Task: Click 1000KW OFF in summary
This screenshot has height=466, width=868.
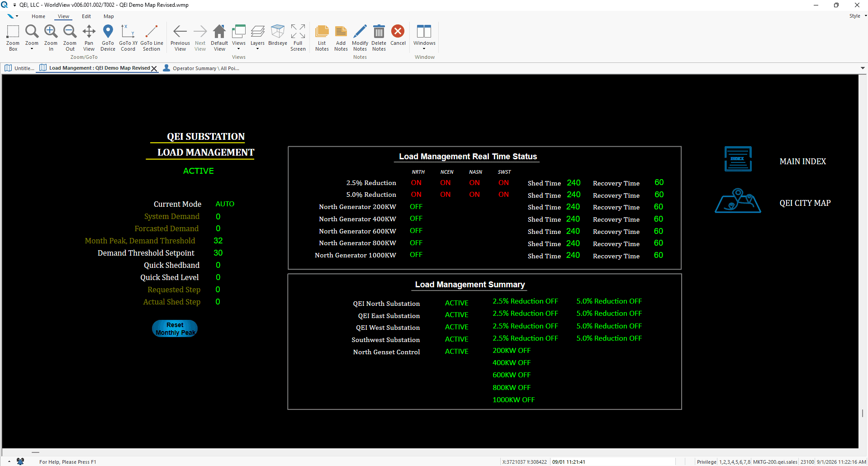Action: pyautogui.click(x=513, y=400)
